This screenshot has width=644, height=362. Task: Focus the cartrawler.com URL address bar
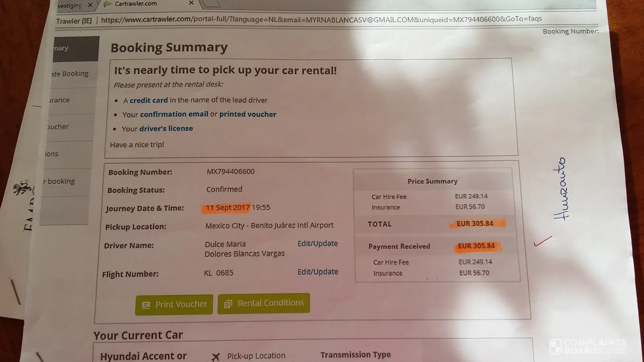click(321, 19)
